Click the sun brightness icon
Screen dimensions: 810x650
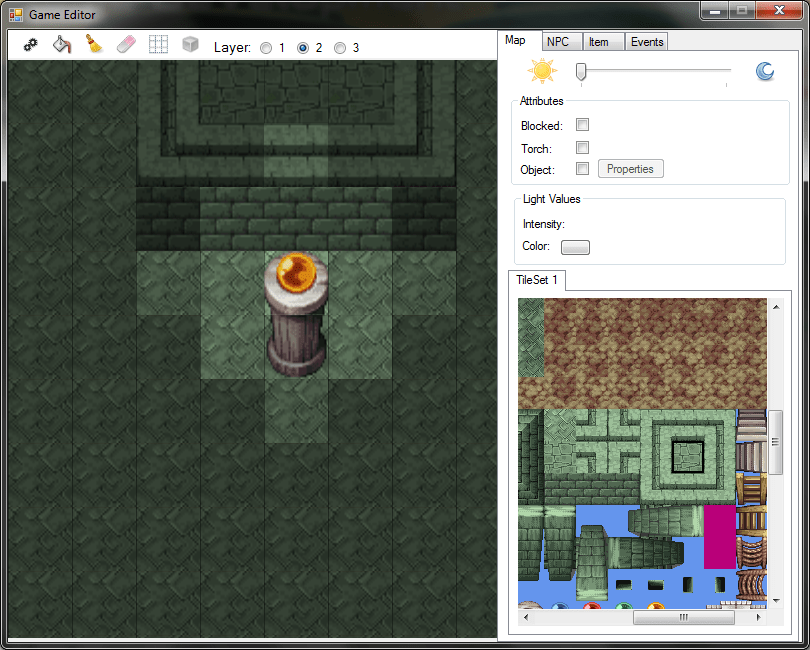click(542, 70)
